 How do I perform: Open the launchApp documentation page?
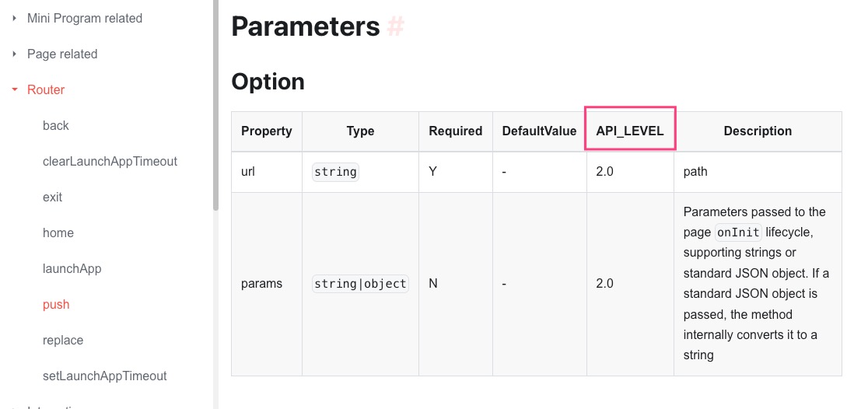72,268
